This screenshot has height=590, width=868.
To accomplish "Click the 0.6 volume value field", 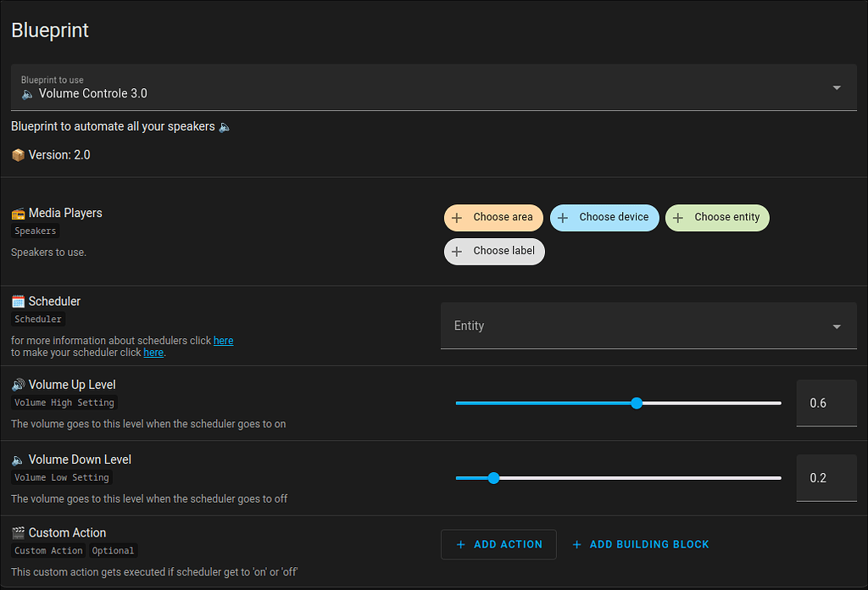I will coord(826,403).
